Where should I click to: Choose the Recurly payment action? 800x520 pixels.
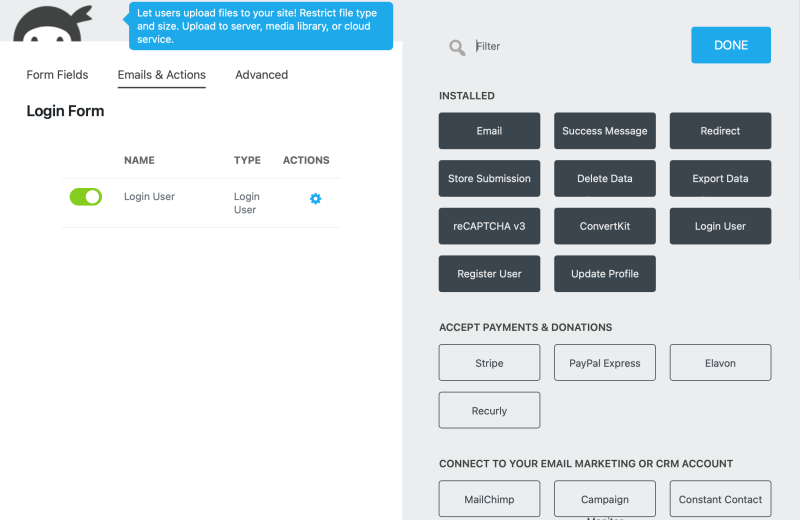(489, 410)
